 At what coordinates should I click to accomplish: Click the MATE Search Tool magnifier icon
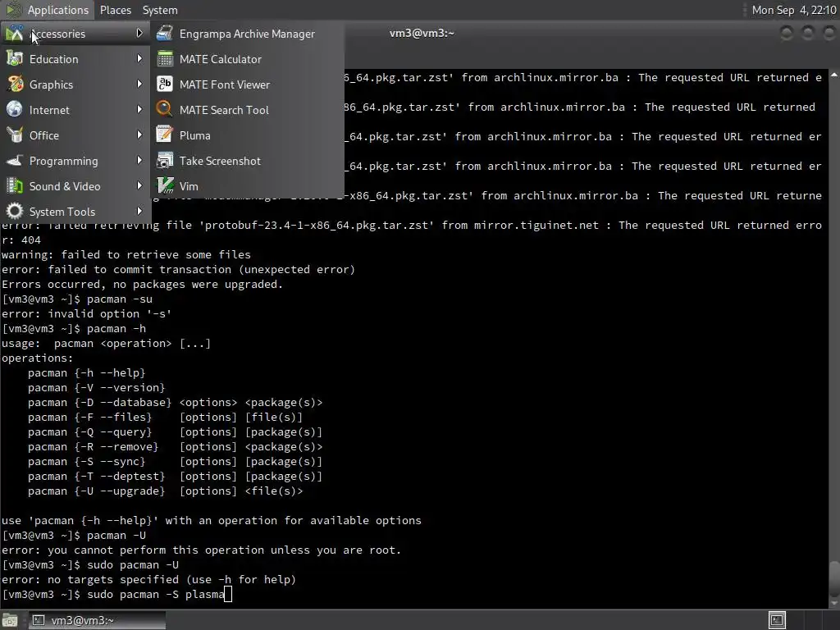pyautogui.click(x=164, y=109)
